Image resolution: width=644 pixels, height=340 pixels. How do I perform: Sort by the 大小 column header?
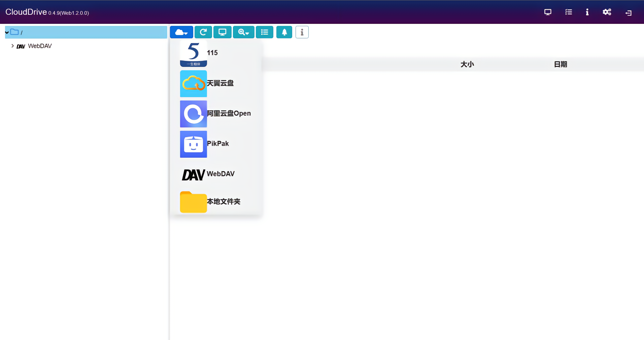(467, 64)
